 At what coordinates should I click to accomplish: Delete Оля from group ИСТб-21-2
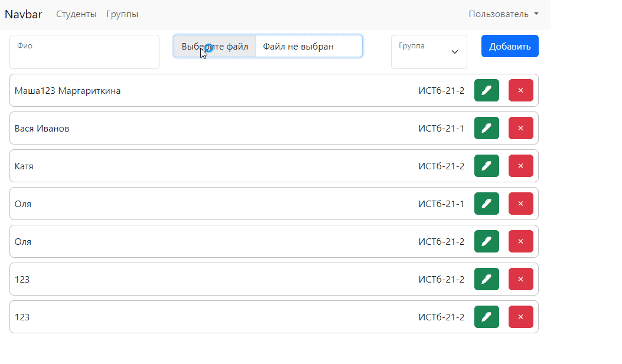[x=520, y=241]
